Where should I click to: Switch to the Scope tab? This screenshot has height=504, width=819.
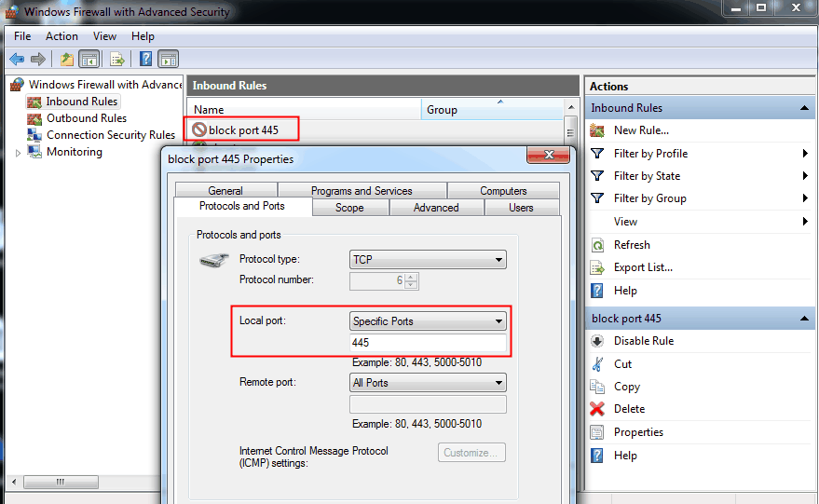point(349,208)
